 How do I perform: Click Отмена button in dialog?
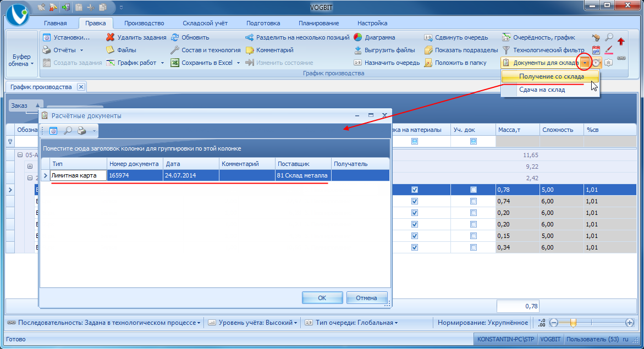pyautogui.click(x=366, y=298)
